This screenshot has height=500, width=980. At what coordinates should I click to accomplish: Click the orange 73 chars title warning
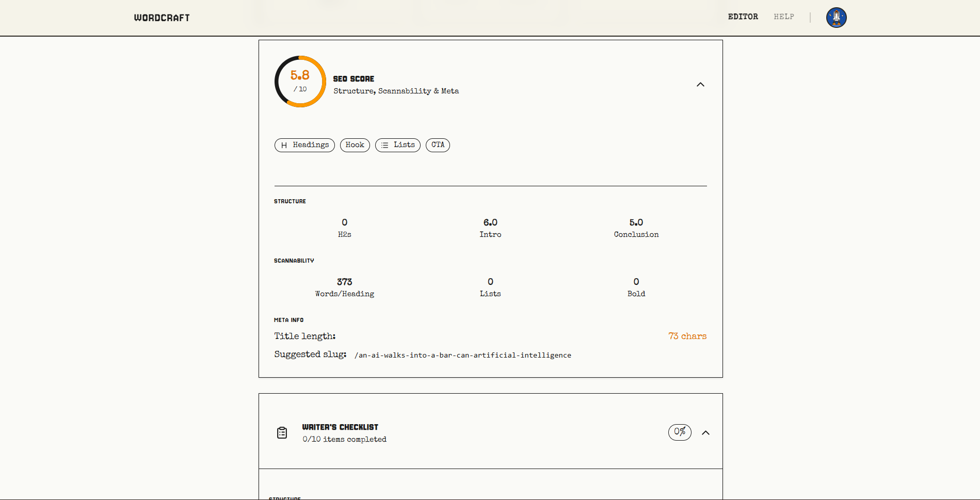[687, 336]
